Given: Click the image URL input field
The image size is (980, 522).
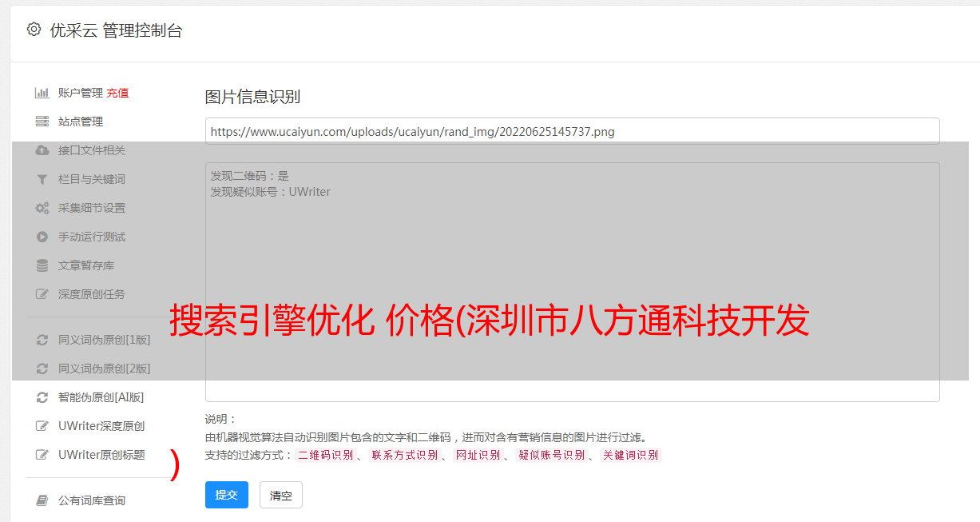Looking at the screenshot, I should click(x=572, y=131).
